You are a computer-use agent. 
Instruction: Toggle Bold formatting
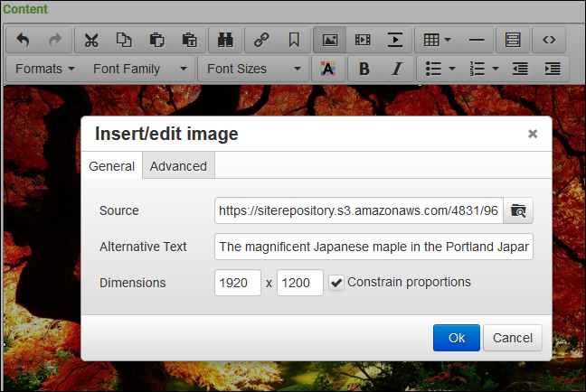point(364,69)
